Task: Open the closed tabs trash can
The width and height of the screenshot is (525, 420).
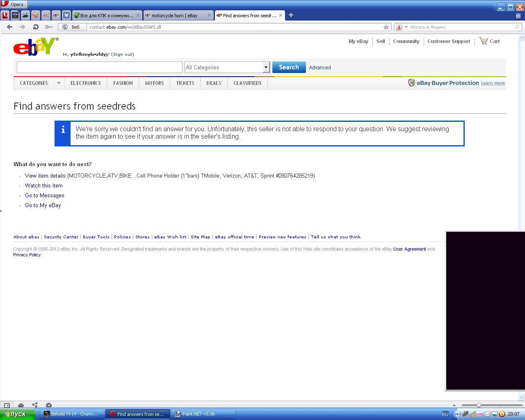Action: click(518, 16)
